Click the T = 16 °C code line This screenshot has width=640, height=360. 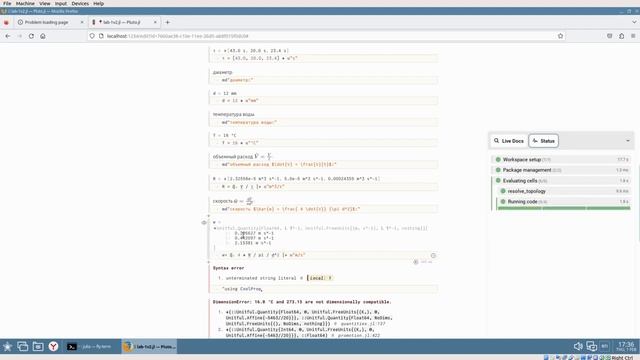click(x=324, y=143)
